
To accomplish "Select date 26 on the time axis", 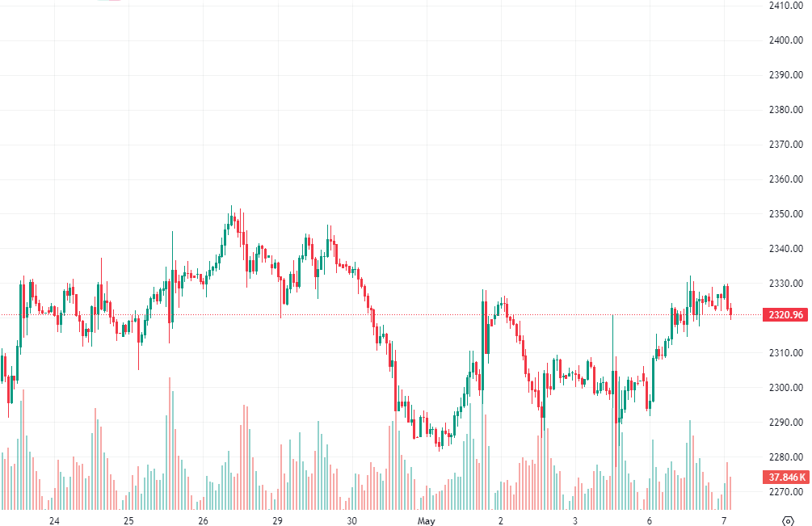I will (203, 520).
